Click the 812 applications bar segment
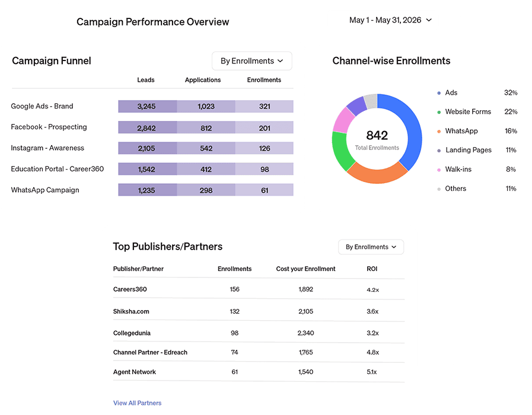 point(206,127)
